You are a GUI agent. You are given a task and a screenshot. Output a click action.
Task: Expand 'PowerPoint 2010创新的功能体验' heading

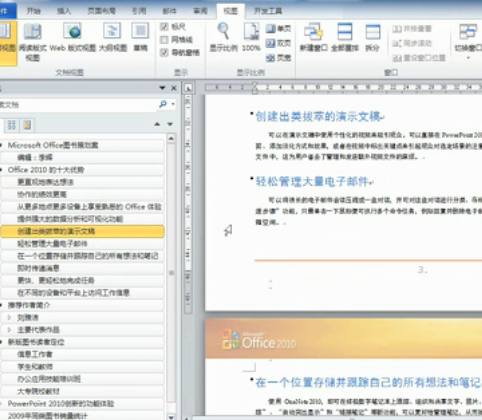coord(2,404)
